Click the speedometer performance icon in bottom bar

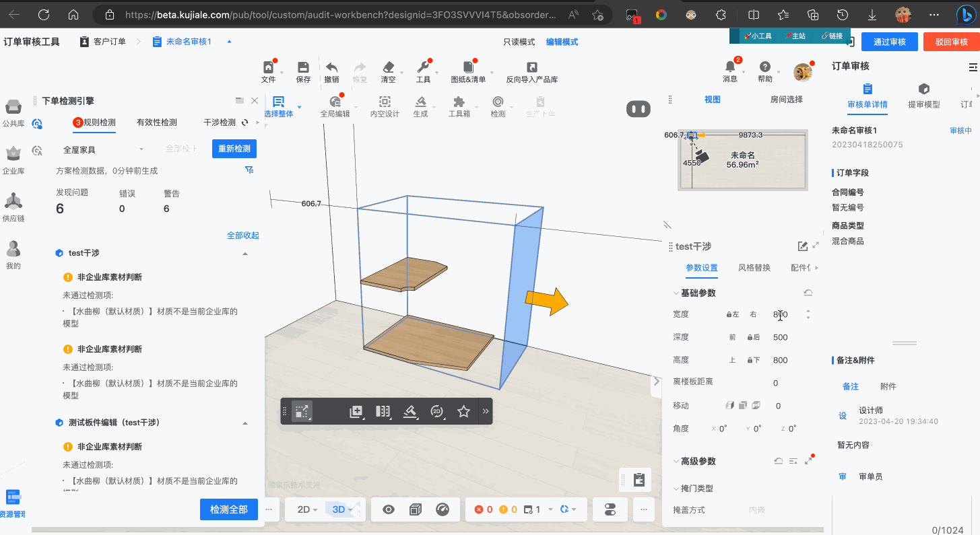coord(443,509)
